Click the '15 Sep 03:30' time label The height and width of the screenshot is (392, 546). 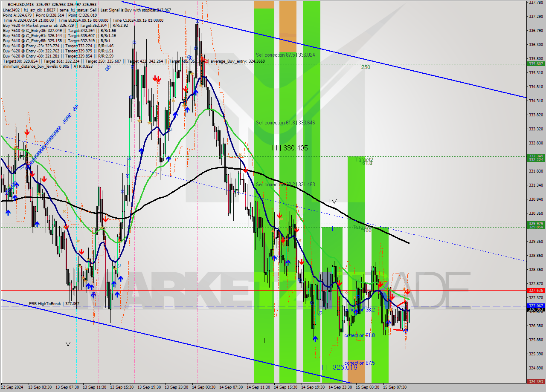(368, 387)
